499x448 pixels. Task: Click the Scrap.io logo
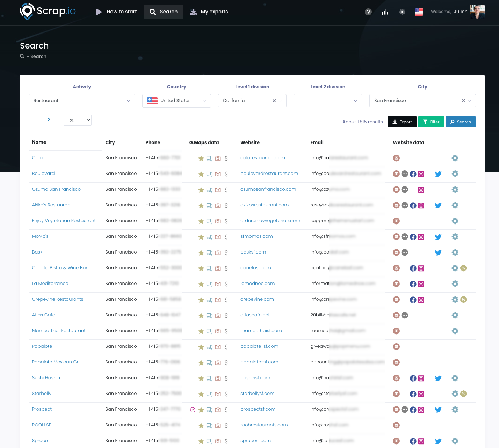pos(48,12)
